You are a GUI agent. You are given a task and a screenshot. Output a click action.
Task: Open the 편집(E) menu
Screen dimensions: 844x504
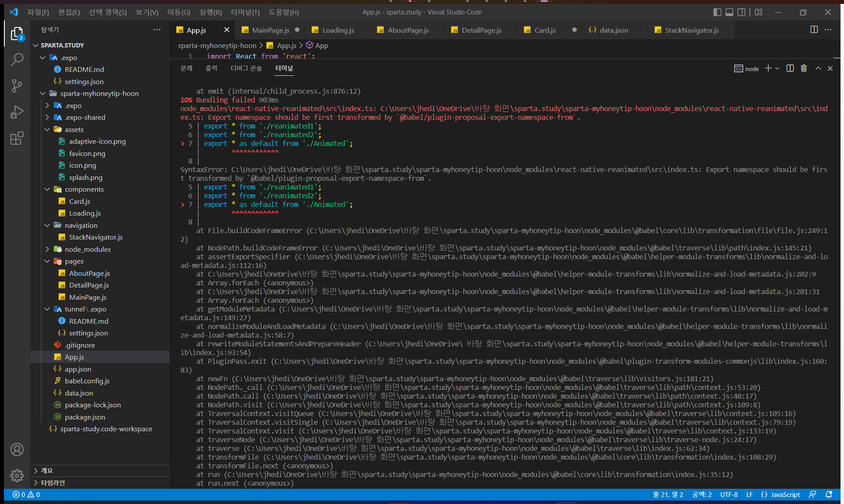[69, 12]
